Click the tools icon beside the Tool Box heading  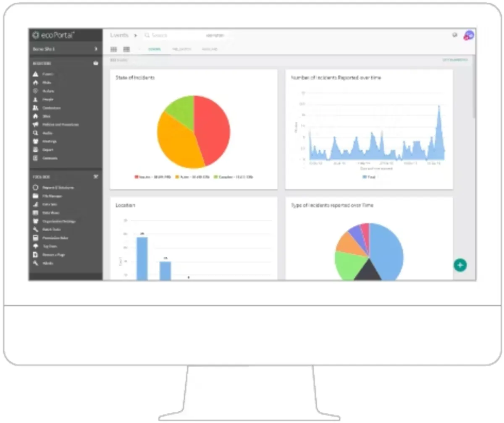point(95,177)
